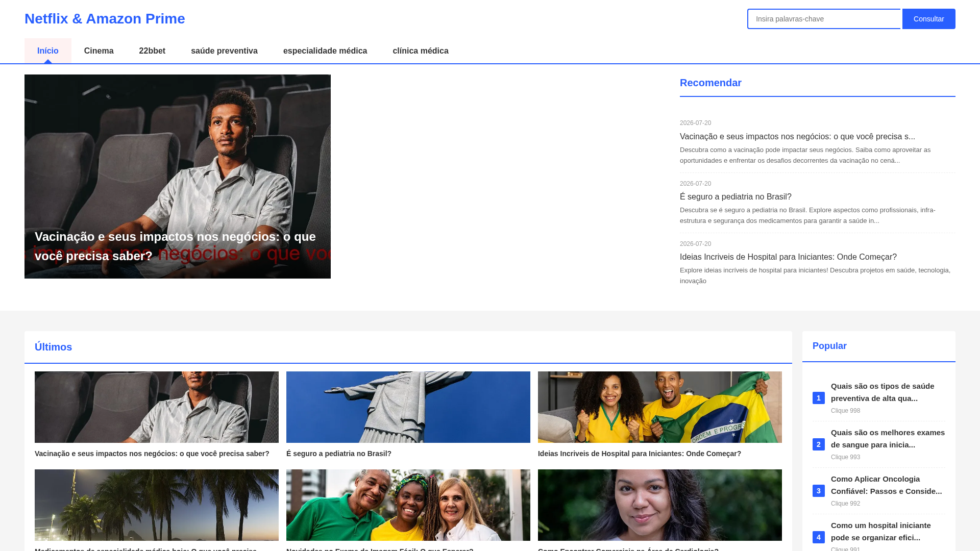
Task: Go to the Cinema menu item
Action: [99, 51]
